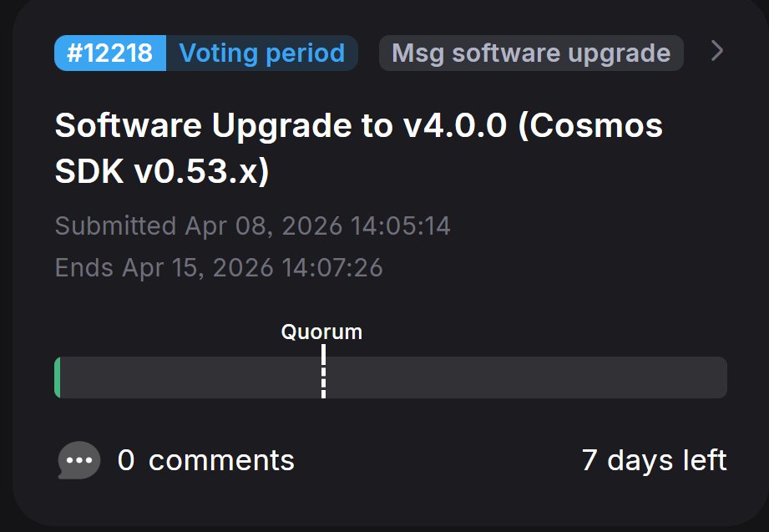Click the "Msg software upgrade" tag
The image size is (769, 532).
click(x=531, y=53)
